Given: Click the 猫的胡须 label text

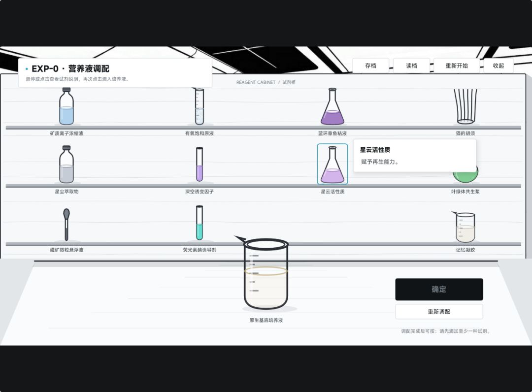Looking at the screenshot, I should 465,133.
